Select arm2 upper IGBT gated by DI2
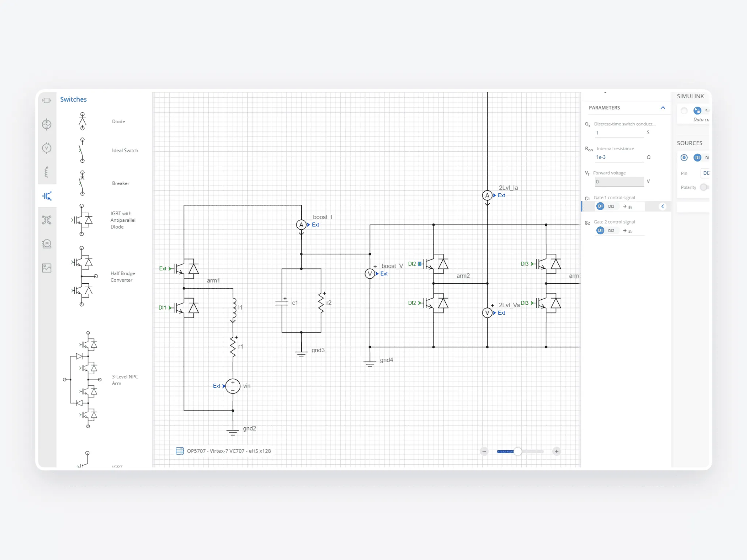747x560 pixels. pyautogui.click(x=436, y=264)
